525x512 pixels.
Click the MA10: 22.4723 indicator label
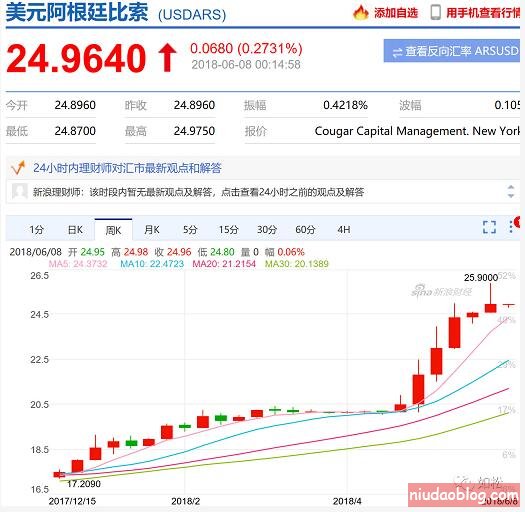(152, 264)
